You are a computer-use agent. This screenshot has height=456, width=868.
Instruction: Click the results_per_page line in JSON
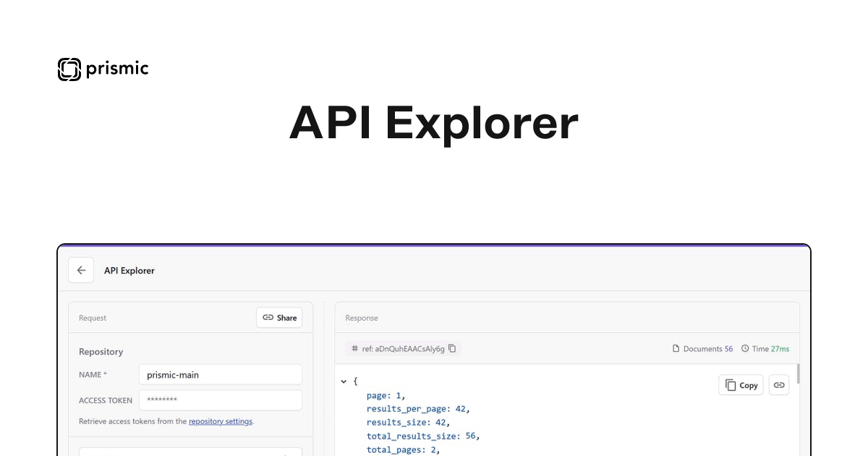pyautogui.click(x=418, y=409)
